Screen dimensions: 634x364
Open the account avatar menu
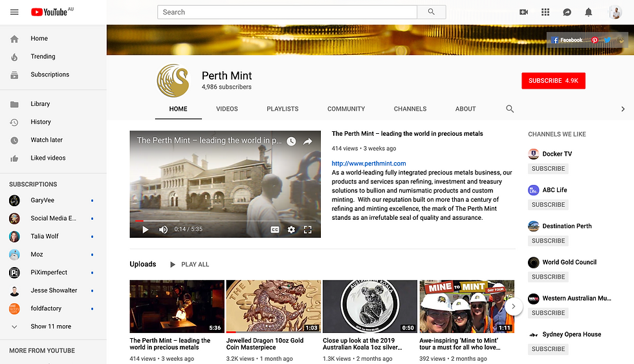point(615,12)
